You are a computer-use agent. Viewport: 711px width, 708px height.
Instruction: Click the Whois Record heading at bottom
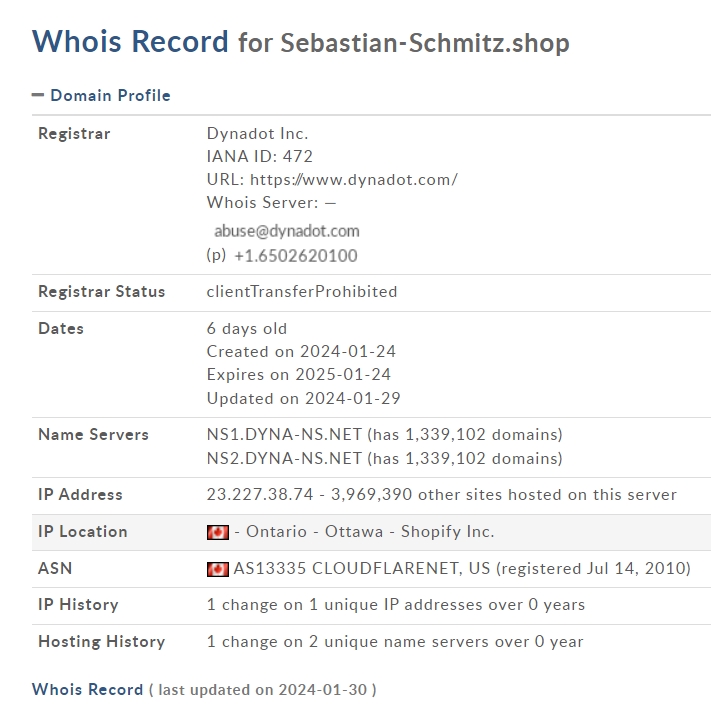coord(88,689)
